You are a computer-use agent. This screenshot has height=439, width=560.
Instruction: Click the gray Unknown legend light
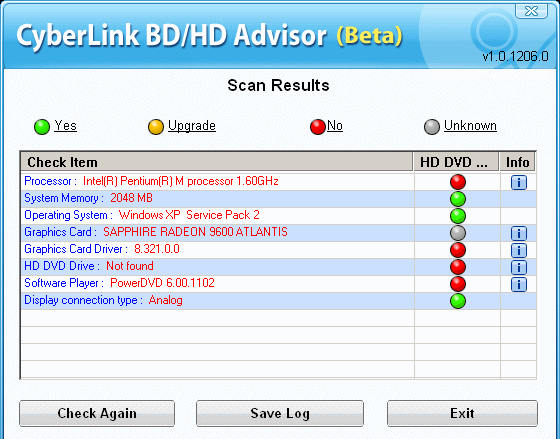[432, 127]
